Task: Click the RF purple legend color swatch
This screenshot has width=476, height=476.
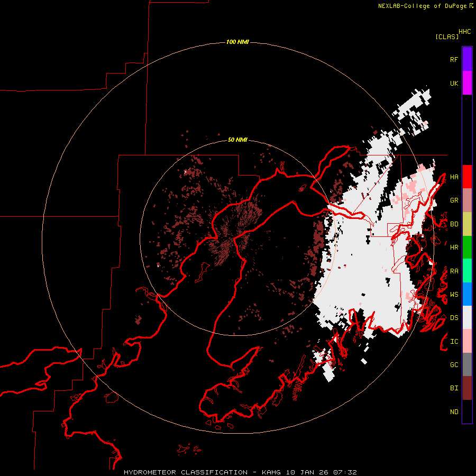Action: 467,59
